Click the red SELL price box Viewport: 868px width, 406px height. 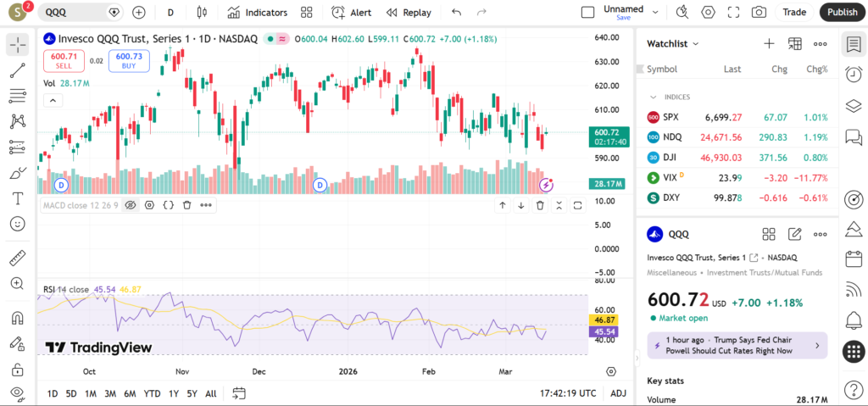tap(64, 60)
